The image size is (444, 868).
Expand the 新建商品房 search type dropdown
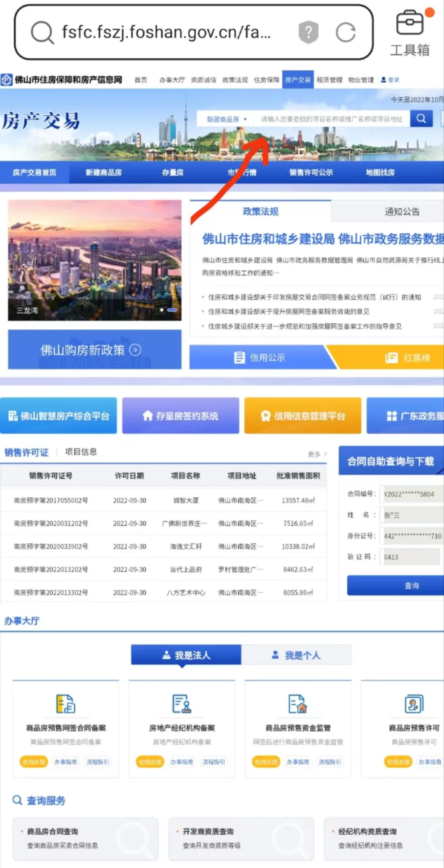pyautogui.click(x=227, y=119)
